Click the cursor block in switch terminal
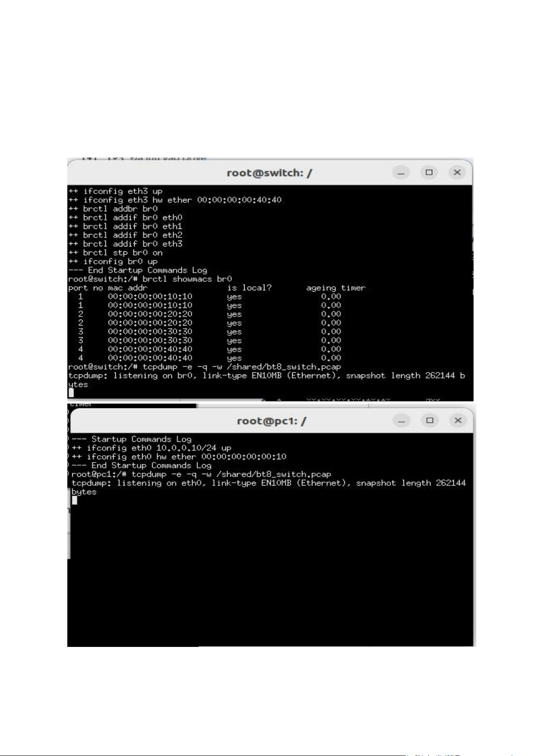535x756 pixels. (x=71, y=393)
